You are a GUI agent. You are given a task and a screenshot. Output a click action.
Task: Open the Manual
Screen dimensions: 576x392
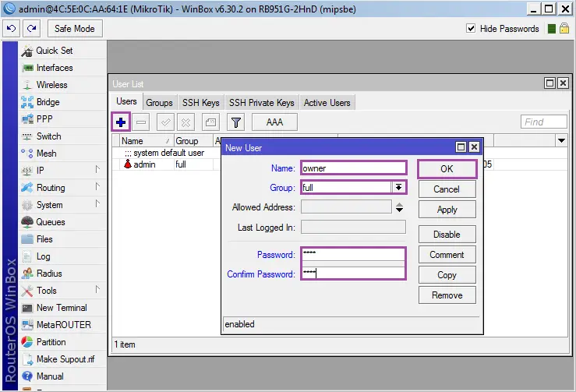pos(62,376)
